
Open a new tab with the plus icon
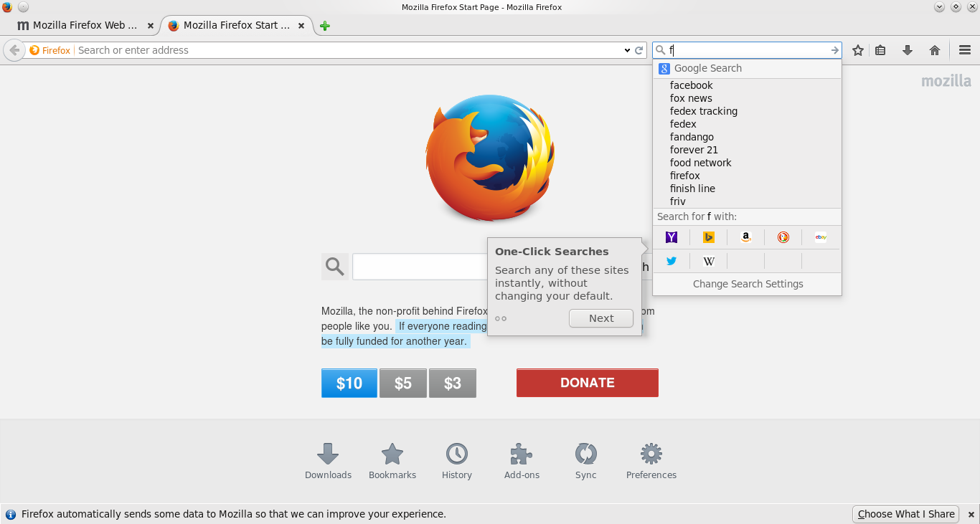pyautogui.click(x=325, y=26)
